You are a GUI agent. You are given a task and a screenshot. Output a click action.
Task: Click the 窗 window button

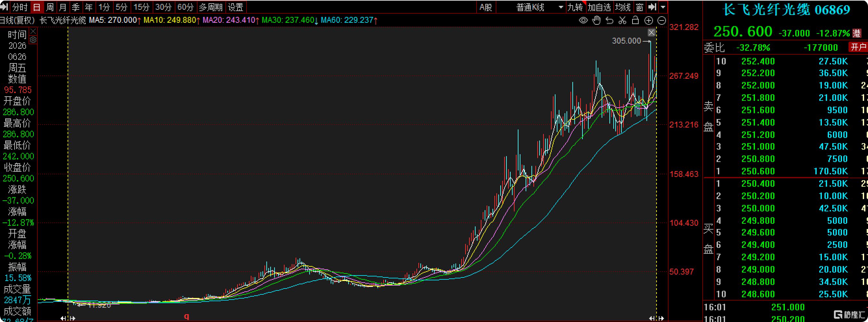pos(640,7)
